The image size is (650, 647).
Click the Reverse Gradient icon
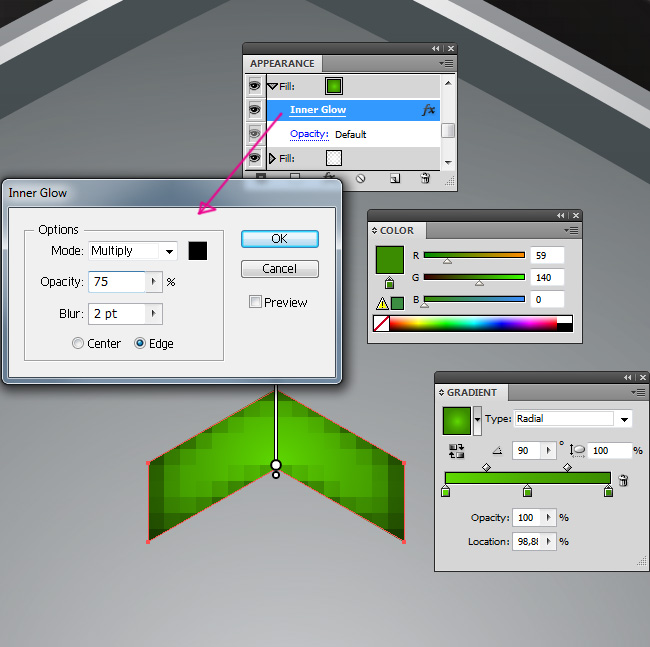coord(456,451)
